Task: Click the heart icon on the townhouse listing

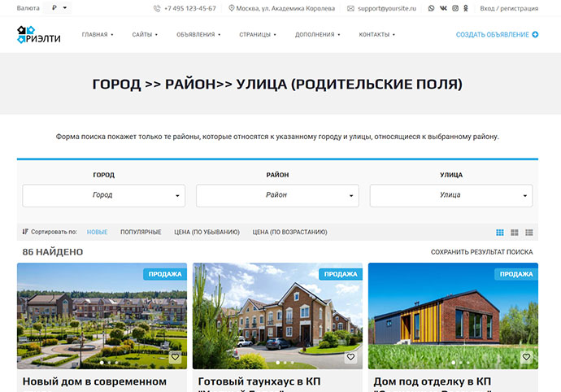Action: pyautogui.click(x=350, y=357)
